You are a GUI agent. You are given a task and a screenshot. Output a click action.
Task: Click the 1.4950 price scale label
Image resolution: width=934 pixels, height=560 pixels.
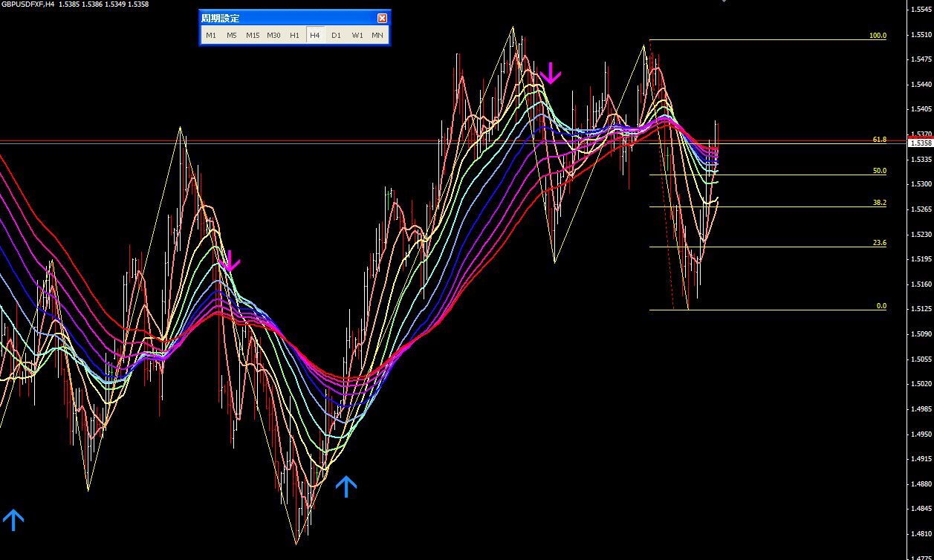(x=922, y=434)
